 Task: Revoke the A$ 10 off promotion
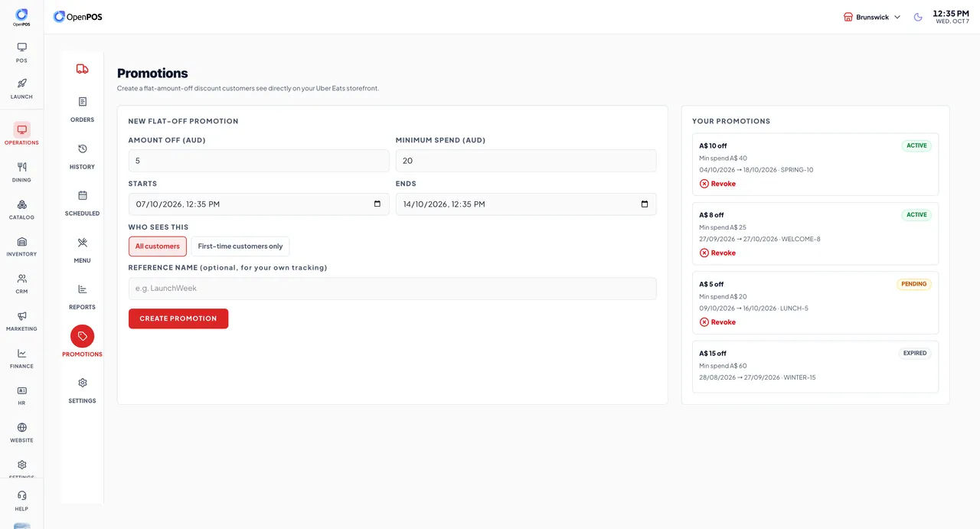pyautogui.click(x=717, y=184)
